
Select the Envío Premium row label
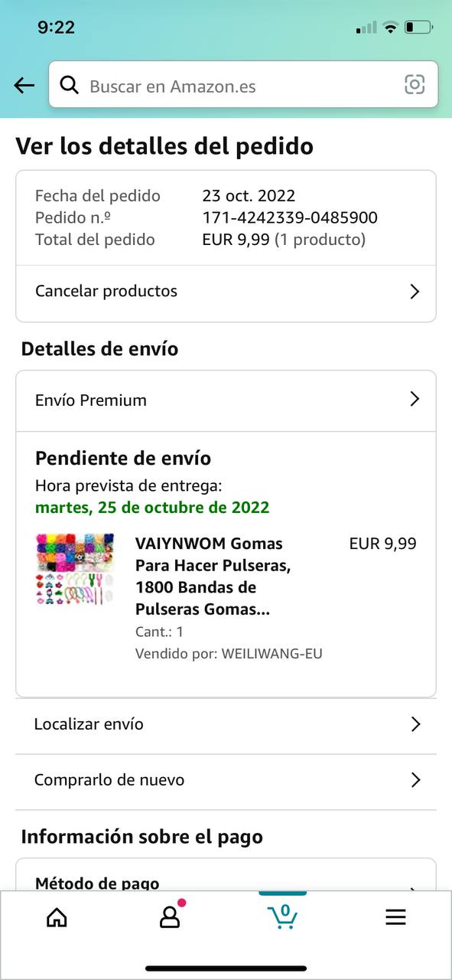pyautogui.click(x=91, y=400)
